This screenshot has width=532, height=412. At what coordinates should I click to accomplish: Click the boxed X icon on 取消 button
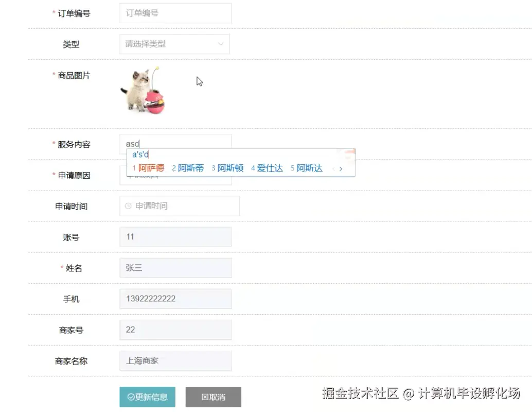point(205,397)
